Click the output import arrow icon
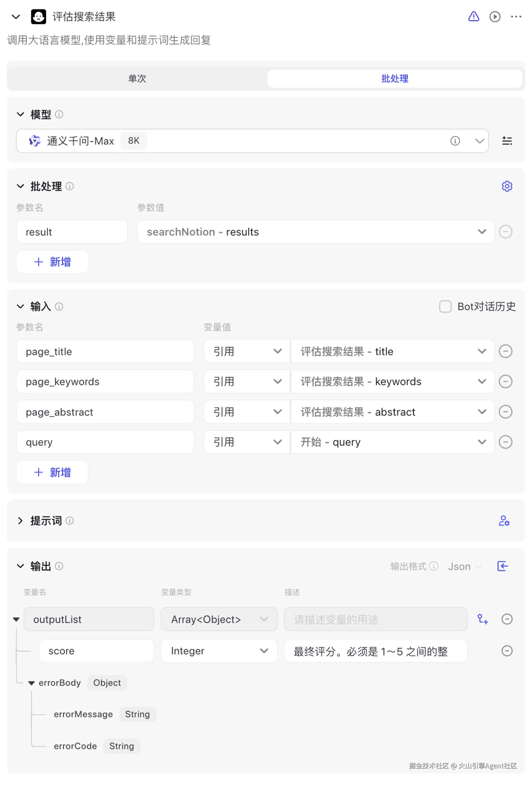This screenshot has width=532, height=785. 502,566
